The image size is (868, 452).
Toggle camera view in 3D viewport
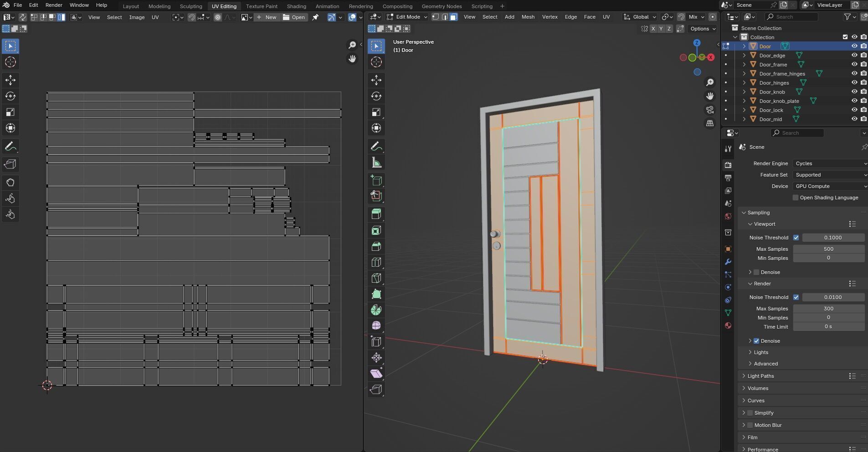click(x=710, y=110)
